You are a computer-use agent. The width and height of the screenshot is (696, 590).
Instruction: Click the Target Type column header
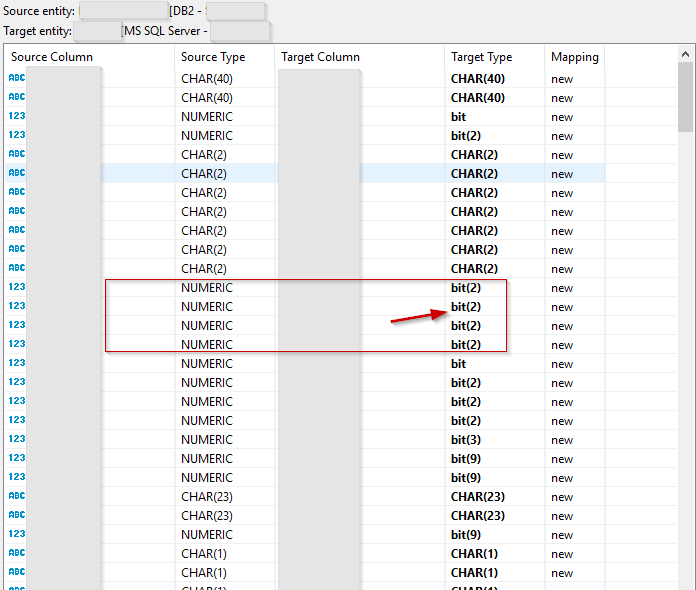tap(482, 57)
